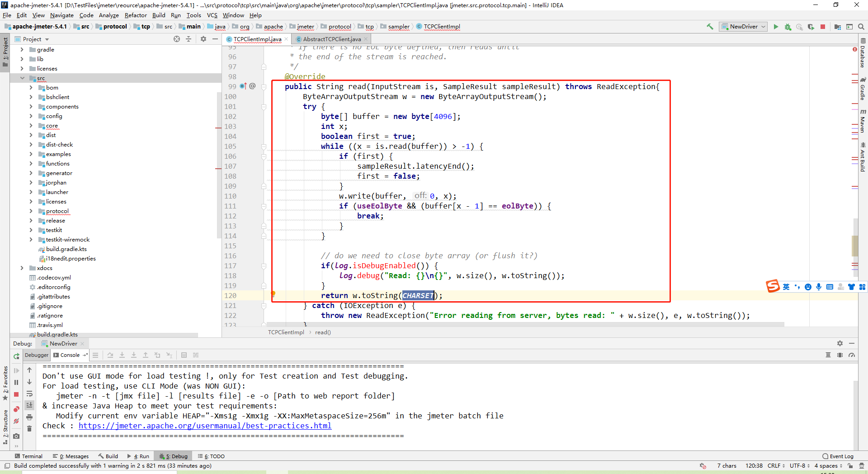The image size is (868, 474).
Task: Close the TCPClientImpl.java editor tab
Action: (286, 39)
